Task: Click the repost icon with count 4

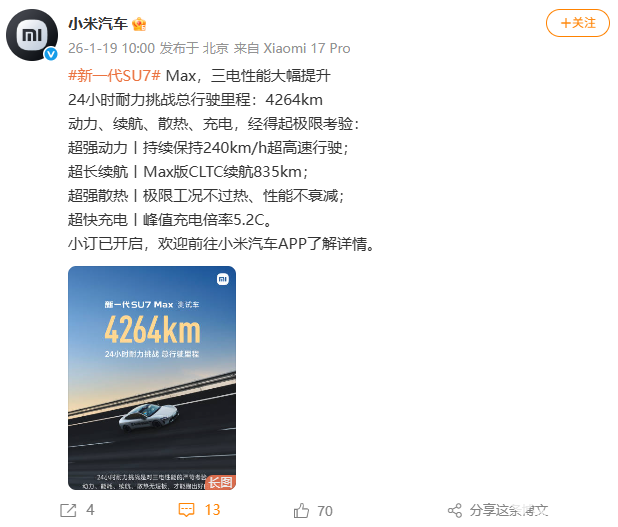Action: (68, 510)
